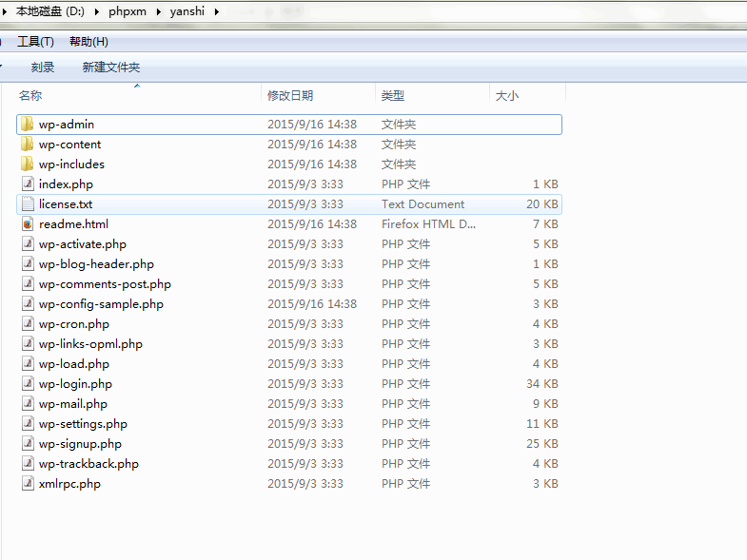Viewport: 747px width, 560px height.
Task: Click the index.php file icon
Action: (28, 184)
